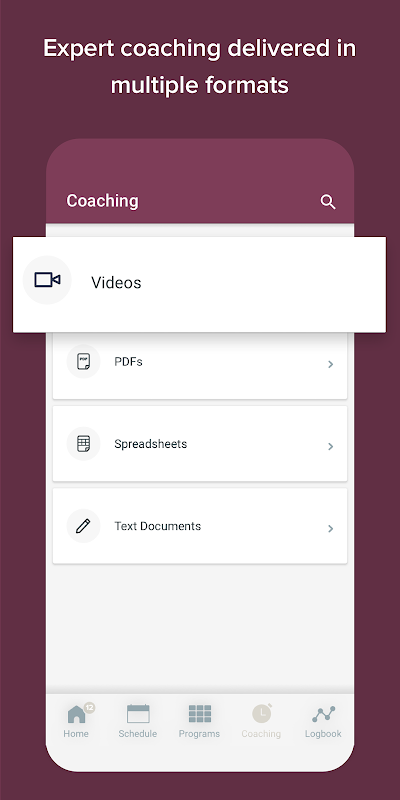Switch to the Schedule tab label

pos(138,734)
